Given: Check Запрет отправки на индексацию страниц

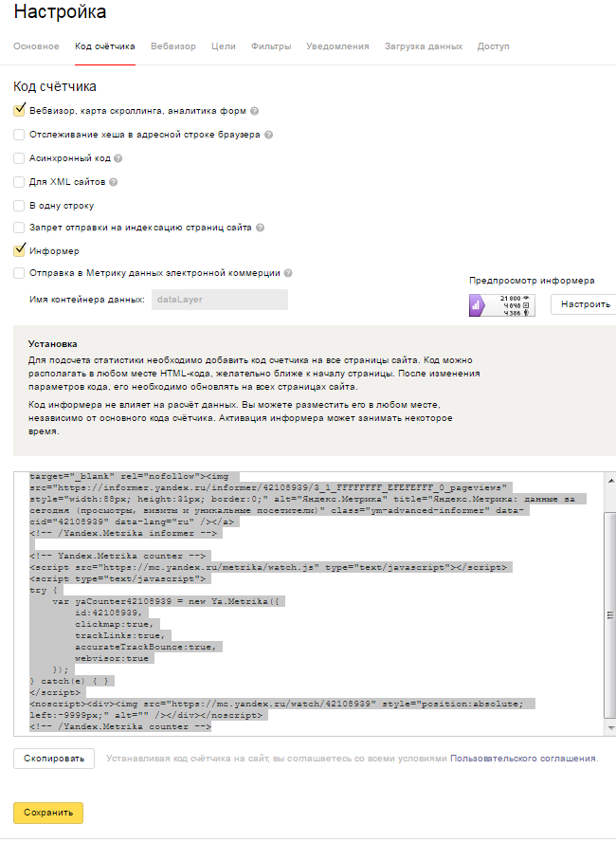Looking at the screenshot, I should pos(19,228).
